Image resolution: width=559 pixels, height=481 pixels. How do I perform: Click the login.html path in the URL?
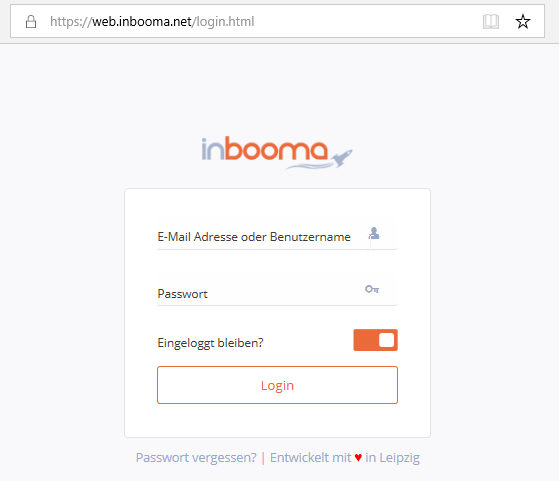[225, 22]
